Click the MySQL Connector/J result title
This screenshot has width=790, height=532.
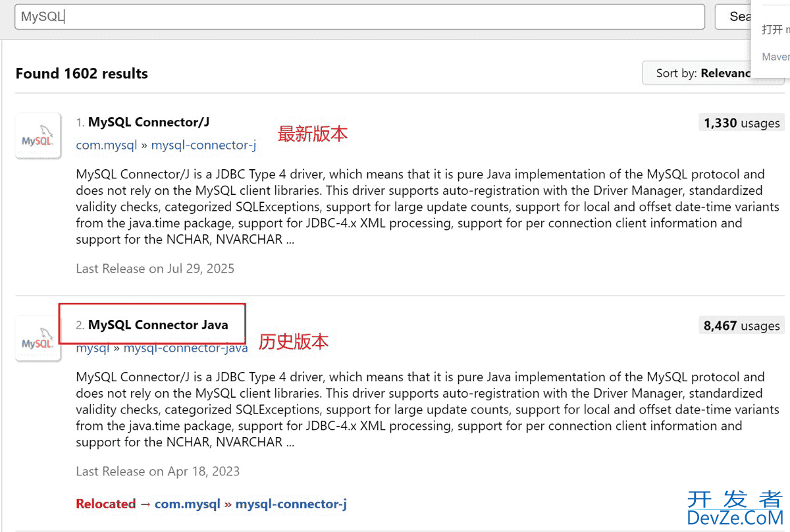[x=149, y=122]
